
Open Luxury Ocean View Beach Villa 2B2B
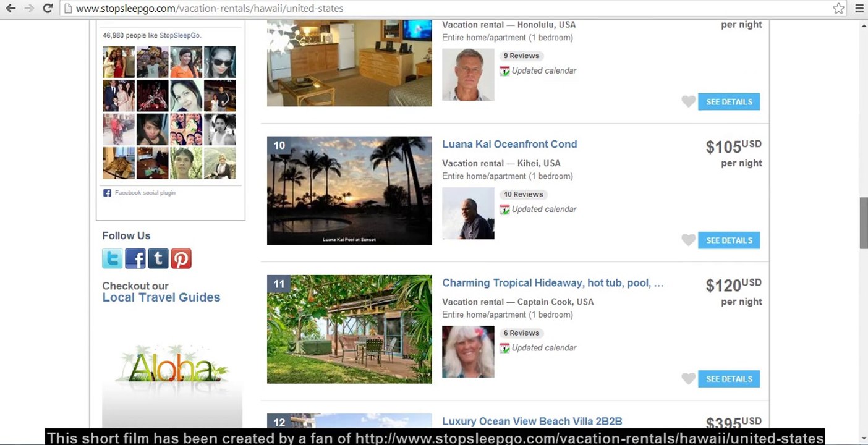532,422
